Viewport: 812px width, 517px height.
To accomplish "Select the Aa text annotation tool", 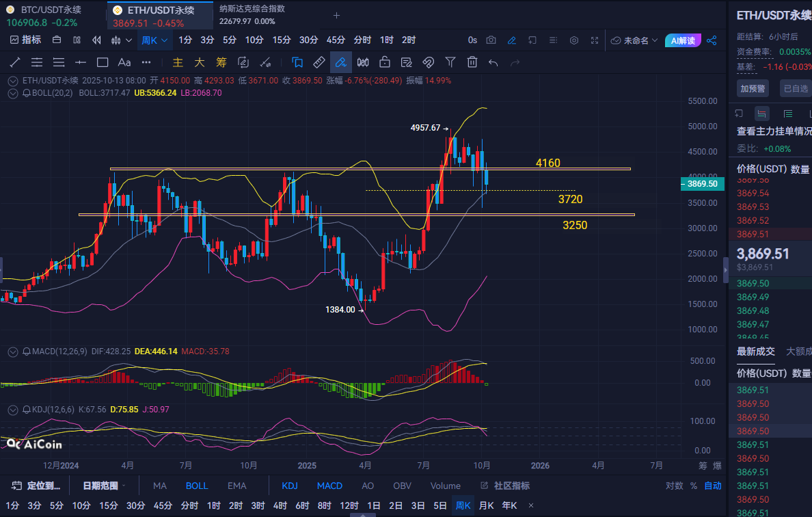I will [x=124, y=62].
